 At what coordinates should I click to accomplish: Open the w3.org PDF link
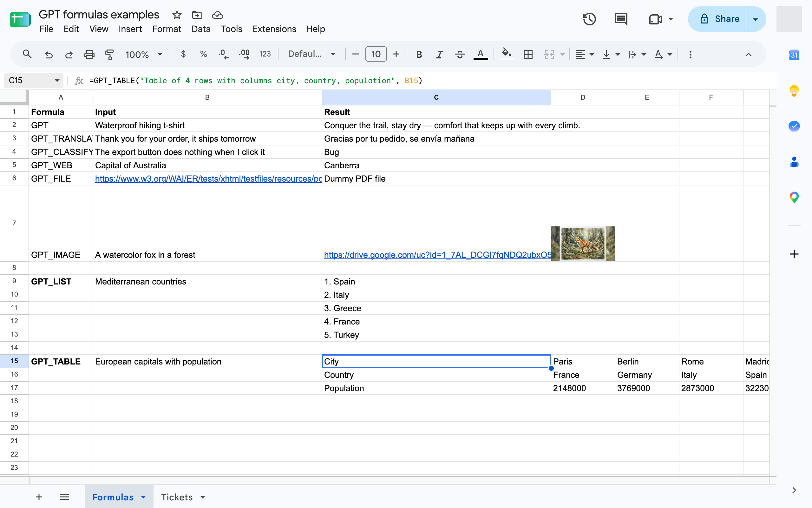208,179
